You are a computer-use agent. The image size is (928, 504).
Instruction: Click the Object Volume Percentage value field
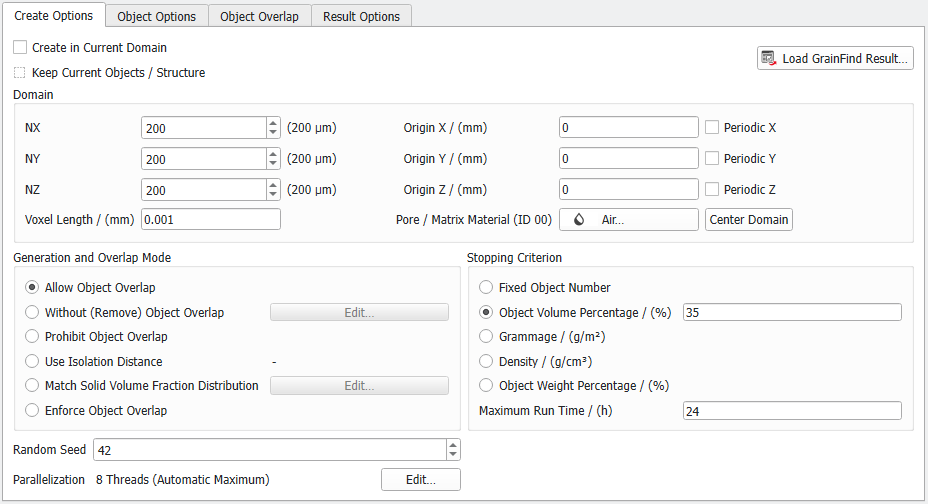pos(792,312)
